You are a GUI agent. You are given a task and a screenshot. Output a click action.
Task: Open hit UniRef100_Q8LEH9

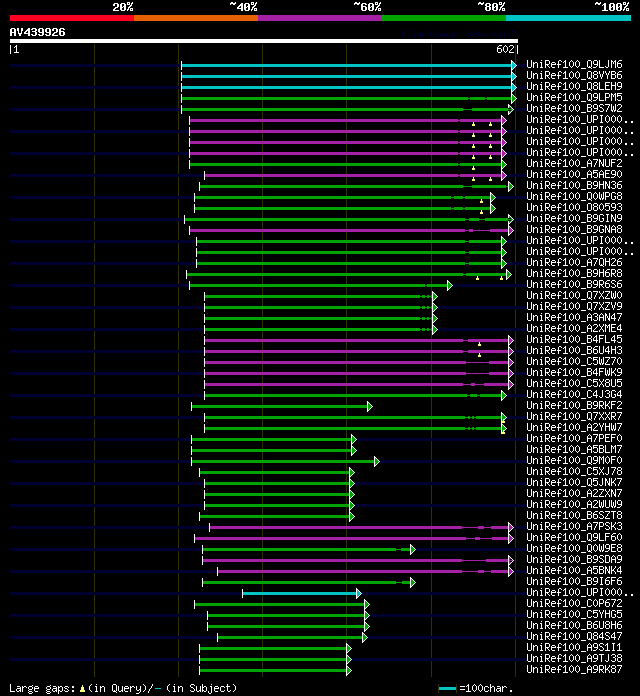tap(574, 86)
